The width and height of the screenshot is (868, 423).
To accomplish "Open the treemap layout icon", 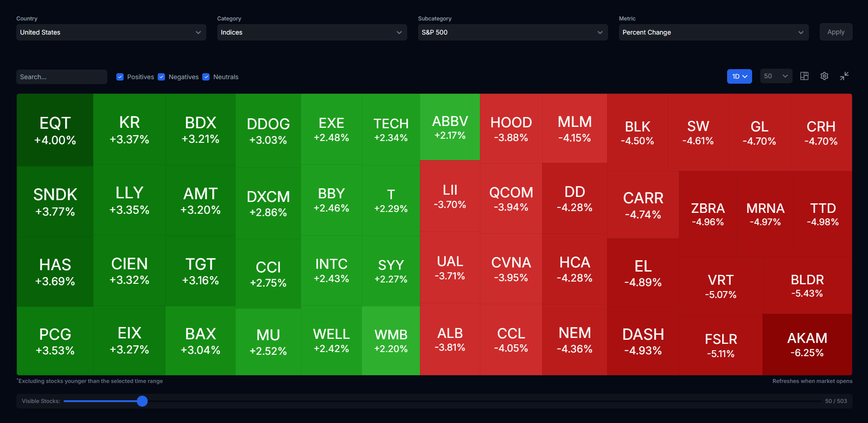I will tap(804, 76).
